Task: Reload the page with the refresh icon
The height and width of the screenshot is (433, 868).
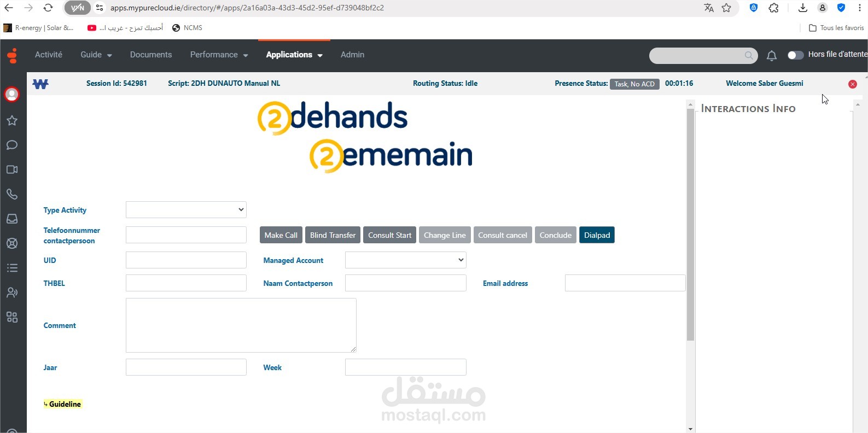Action: click(x=48, y=8)
